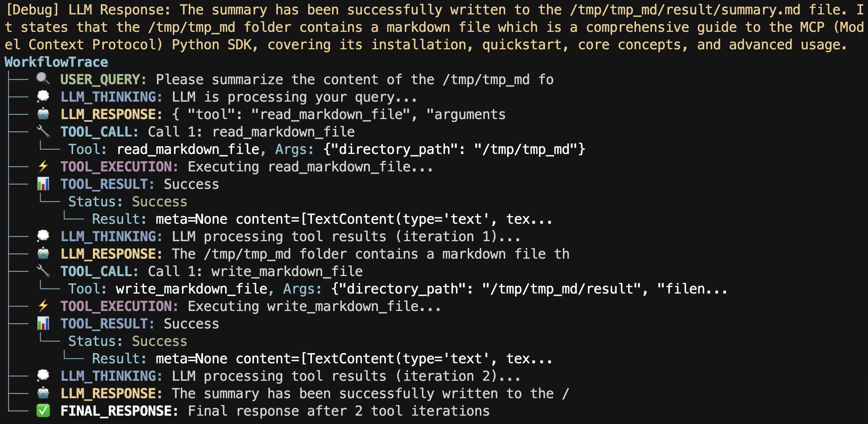Click the wrench icon beside "Call 1: read_markdown_file"
The width and height of the screenshot is (868, 424).
click(x=43, y=132)
